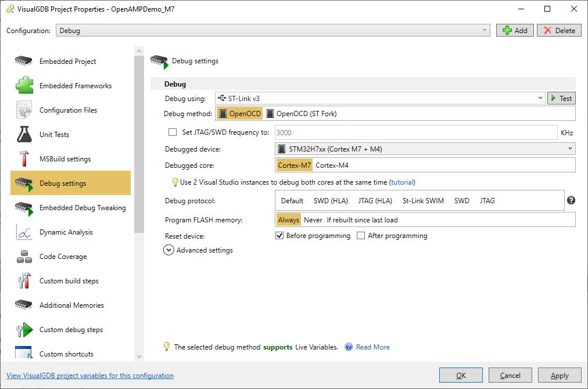Click the VisualGDB title bar icon
Image resolution: width=588 pixels, height=389 pixels.
pos(10,9)
